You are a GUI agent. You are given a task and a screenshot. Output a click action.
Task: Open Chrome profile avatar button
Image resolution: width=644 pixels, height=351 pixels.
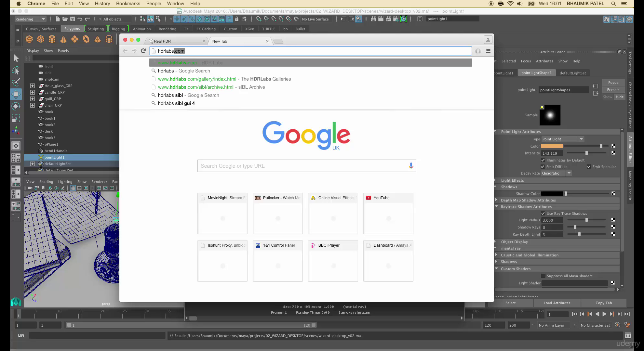(x=488, y=40)
